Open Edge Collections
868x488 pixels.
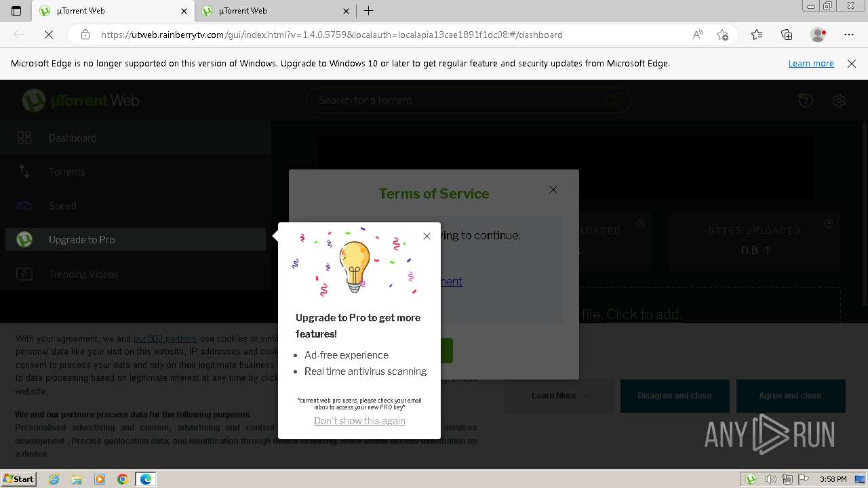(787, 35)
